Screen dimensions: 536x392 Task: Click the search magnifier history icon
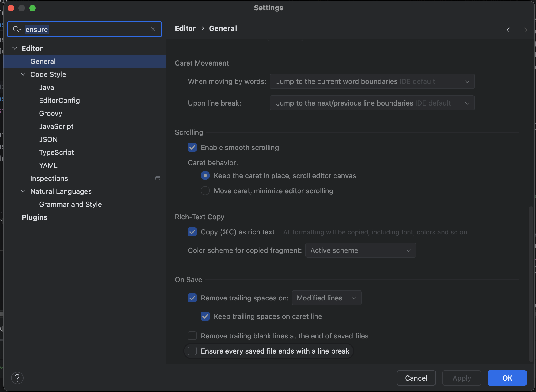coord(17,29)
